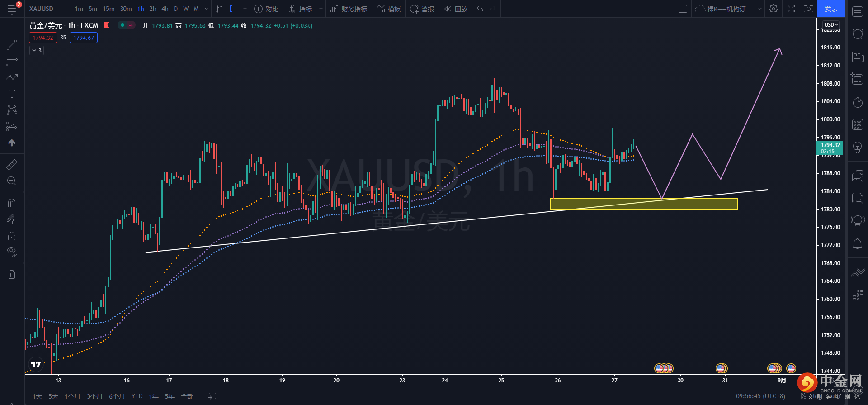Click the red 1794.32 sell price button
Viewport: 868px width, 405px height.
(x=43, y=38)
